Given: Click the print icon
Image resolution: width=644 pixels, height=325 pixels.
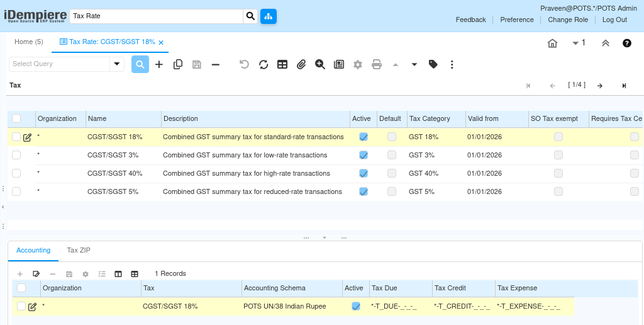Looking at the screenshot, I should (x=377, y=64).
